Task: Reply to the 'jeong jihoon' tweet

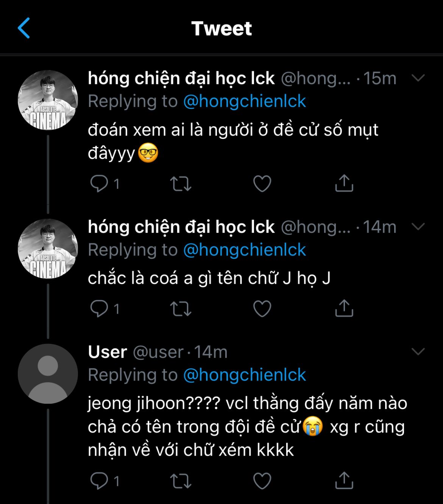Action: pyautogui.click(x=99, y=481)
